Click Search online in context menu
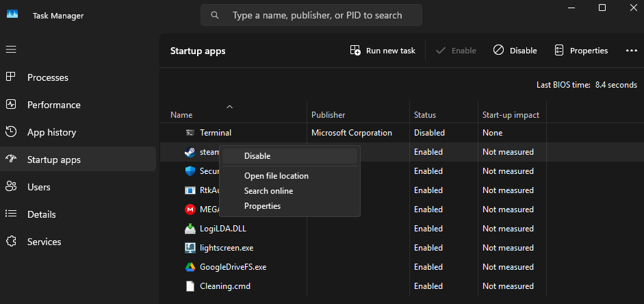The image size is (644, 304). pyautogui.click(x=268, y=191)
